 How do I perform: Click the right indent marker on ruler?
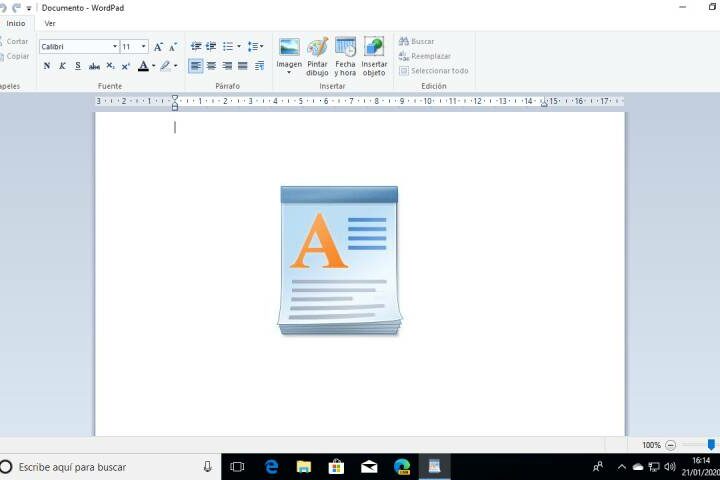[544, 104]
